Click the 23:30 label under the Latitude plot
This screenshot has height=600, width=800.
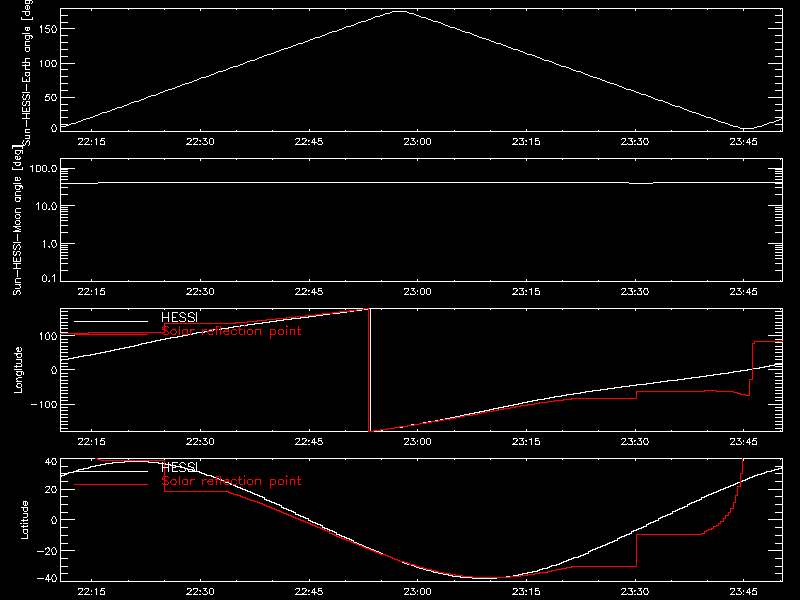point(635,592)
